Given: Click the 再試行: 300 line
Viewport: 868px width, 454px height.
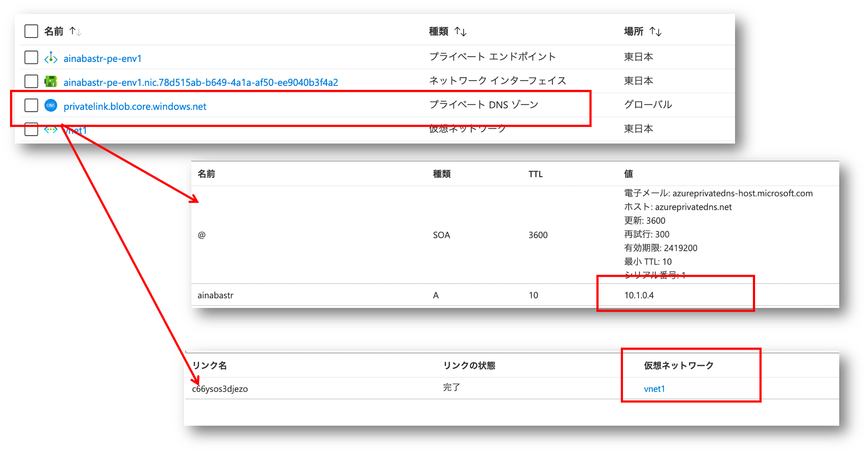Looking at the screenshot, I should coord(647,234).
